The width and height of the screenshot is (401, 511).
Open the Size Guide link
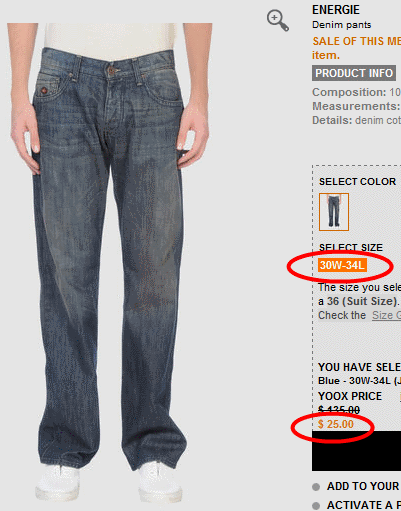pyautogui.click(x=386, y=315)
